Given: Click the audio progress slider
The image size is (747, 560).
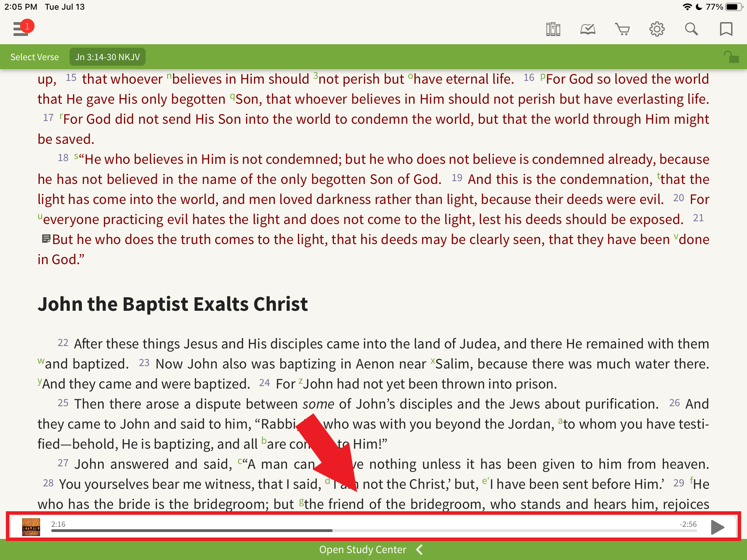Looking at the screenshot, I should (x=374, y=530).
